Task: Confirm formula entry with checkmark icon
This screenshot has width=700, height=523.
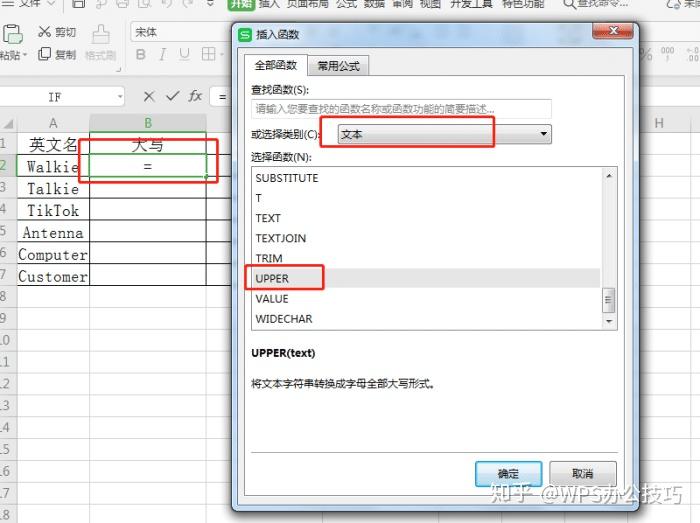Action: (172, 96)
